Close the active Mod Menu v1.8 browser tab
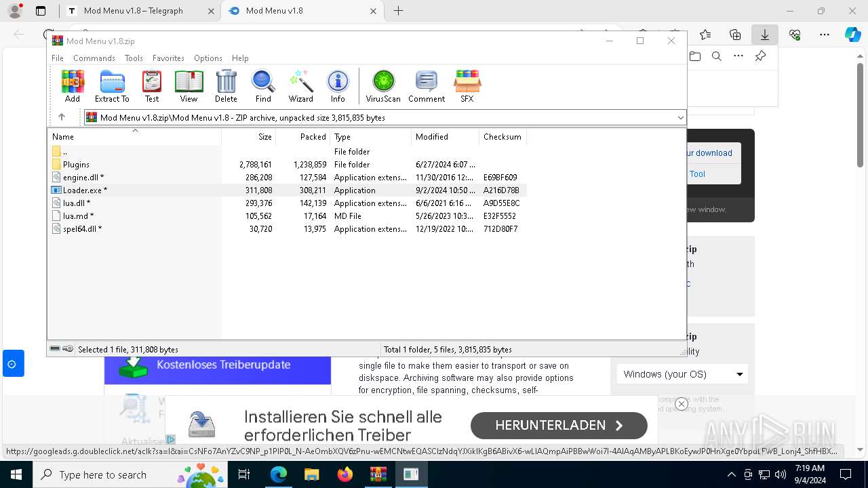The width and height of the screenshot is (868, 488). [373, 11]
